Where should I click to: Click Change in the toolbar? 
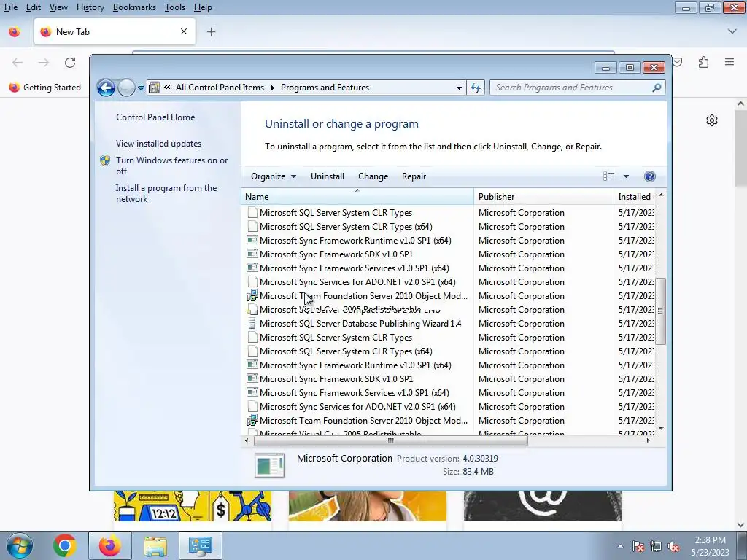[x=373, y=176]
